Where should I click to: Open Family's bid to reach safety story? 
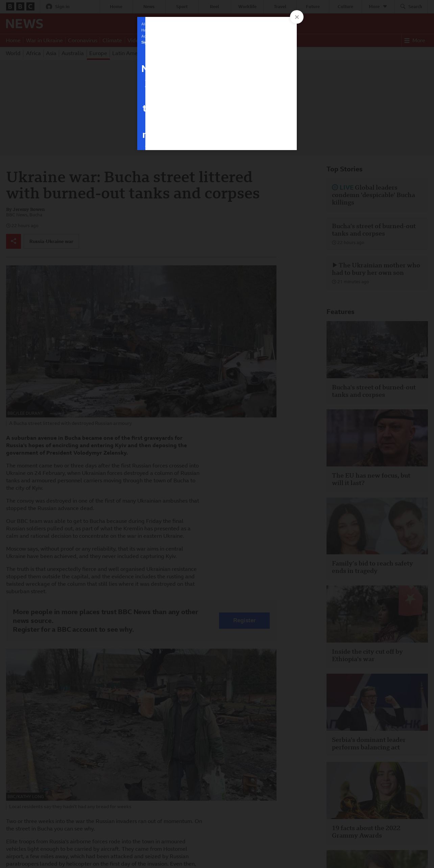coord(372,567)
